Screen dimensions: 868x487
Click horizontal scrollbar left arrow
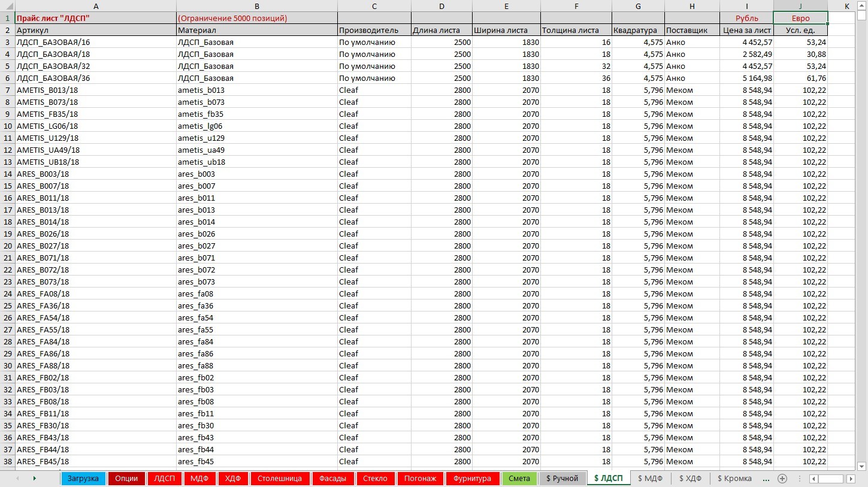click(x=813, y=479)
